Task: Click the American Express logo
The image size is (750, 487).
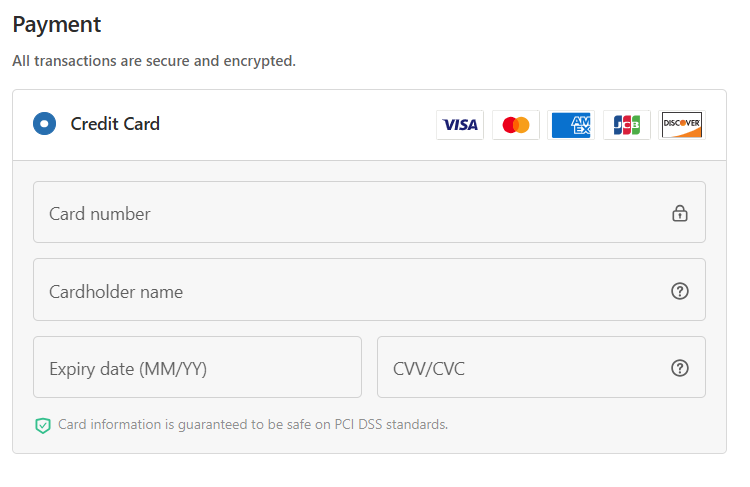Action: (571, 125)
